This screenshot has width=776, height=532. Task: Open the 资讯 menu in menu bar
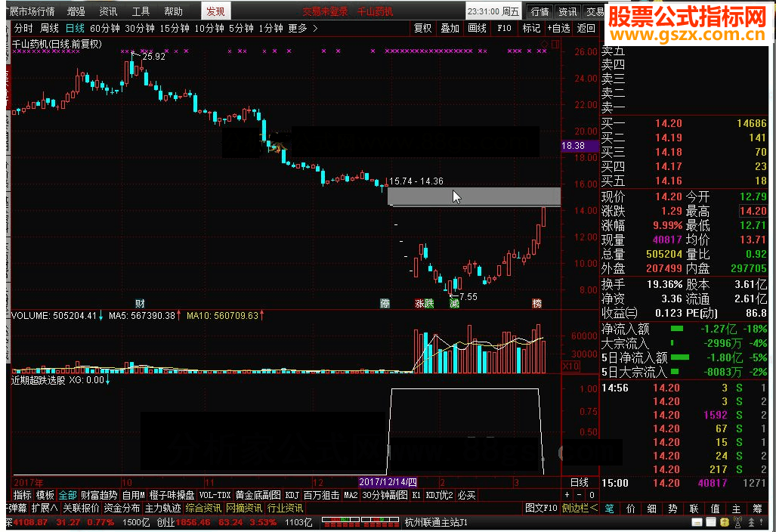[108, 11]
